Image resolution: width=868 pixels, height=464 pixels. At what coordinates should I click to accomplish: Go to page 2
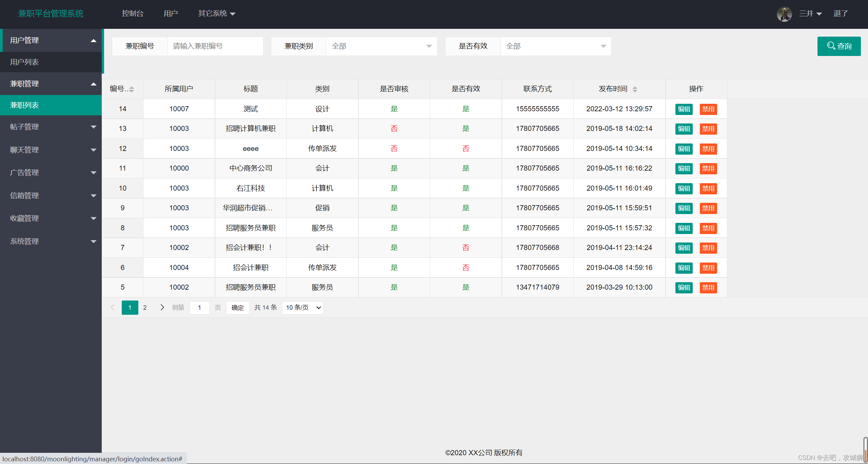(x=145, y=307)
